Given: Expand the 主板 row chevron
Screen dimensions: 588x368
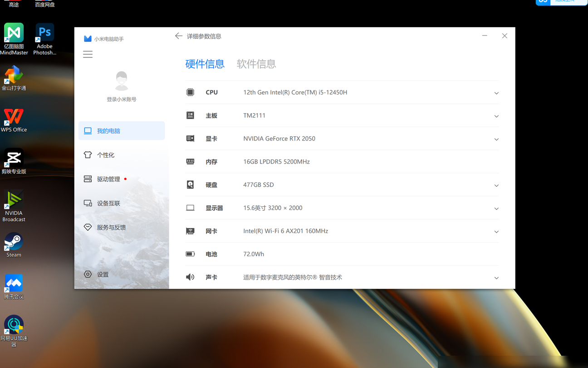Looking at the screenshot, I should pyautogui.click(x=496, y=116).
